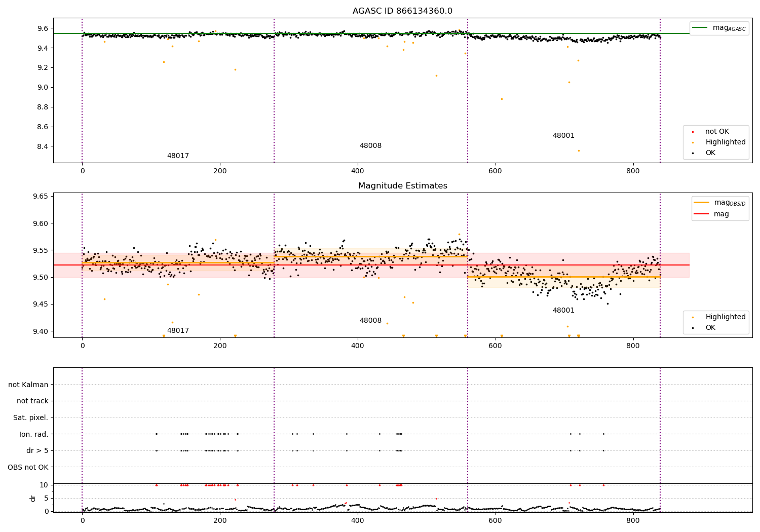Click 'OK' entry in top plot's lower legend
The width and height of the screenshot is (760, 532).
[x=710, y=153]
